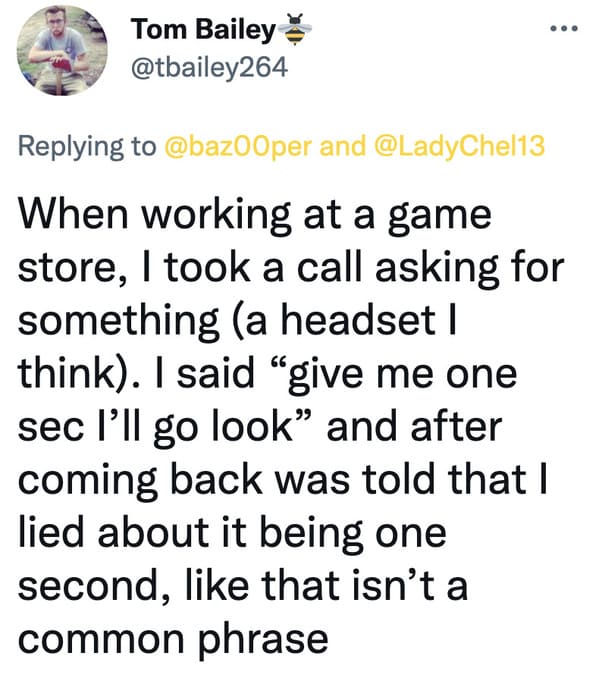Viewport: 599px width, 678px height.
Task: Click the bee emoji beside Tom Bailey
Action: coord(295,29)
